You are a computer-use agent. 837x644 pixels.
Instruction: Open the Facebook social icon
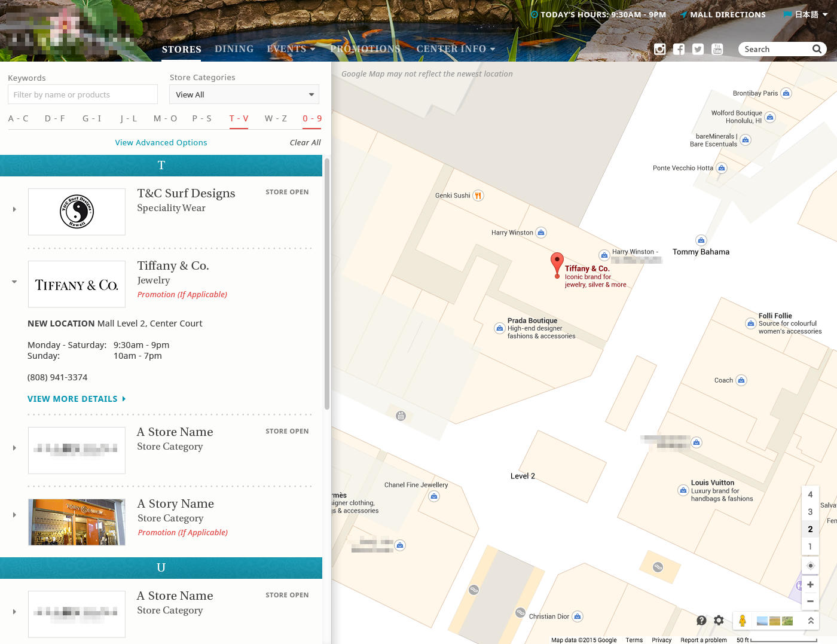(679, 49)
